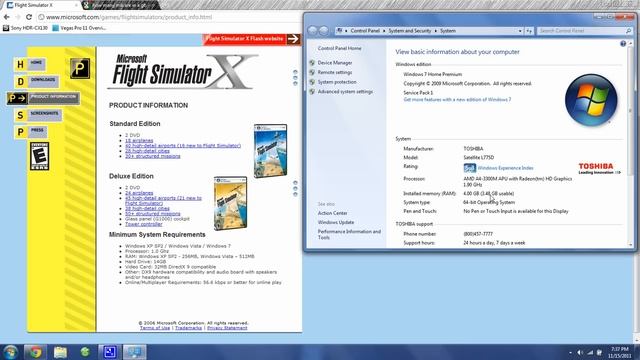Click Get more features with new edition link
Screen dimensions: 640x360
tap(457, 100)
